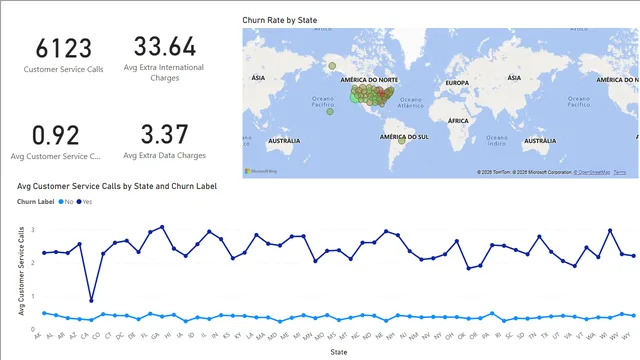Click the Hawaii bubble in the Pacific Ocean

(x=330, y=111)
